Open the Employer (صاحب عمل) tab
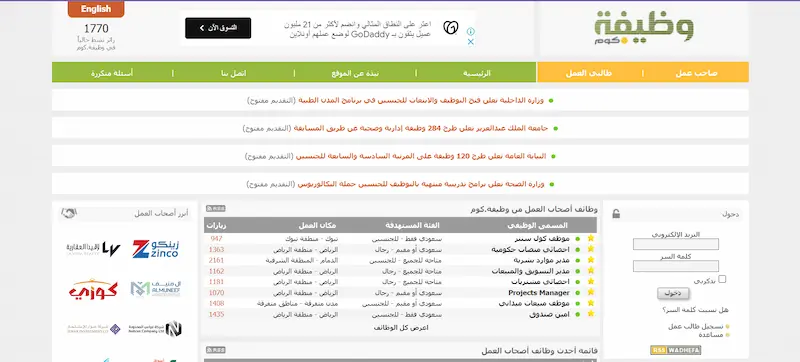The width and height of the screenshot is (800, 362). point(696,73)
